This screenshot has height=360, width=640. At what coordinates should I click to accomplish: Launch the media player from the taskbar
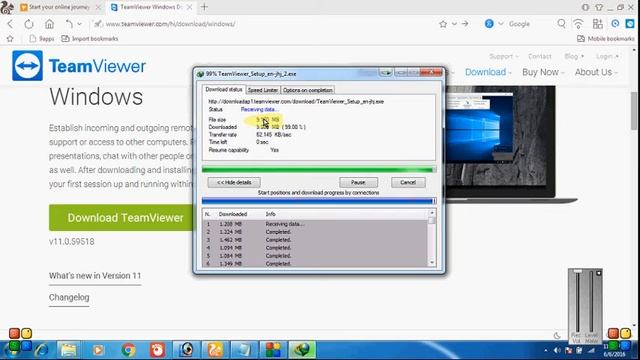click(x=98, y=350)
